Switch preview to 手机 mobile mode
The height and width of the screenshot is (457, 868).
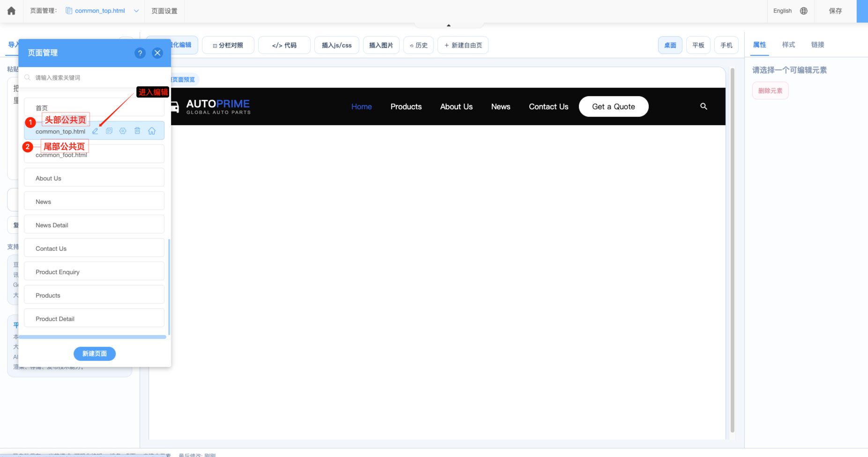click(x=727, y=45)
